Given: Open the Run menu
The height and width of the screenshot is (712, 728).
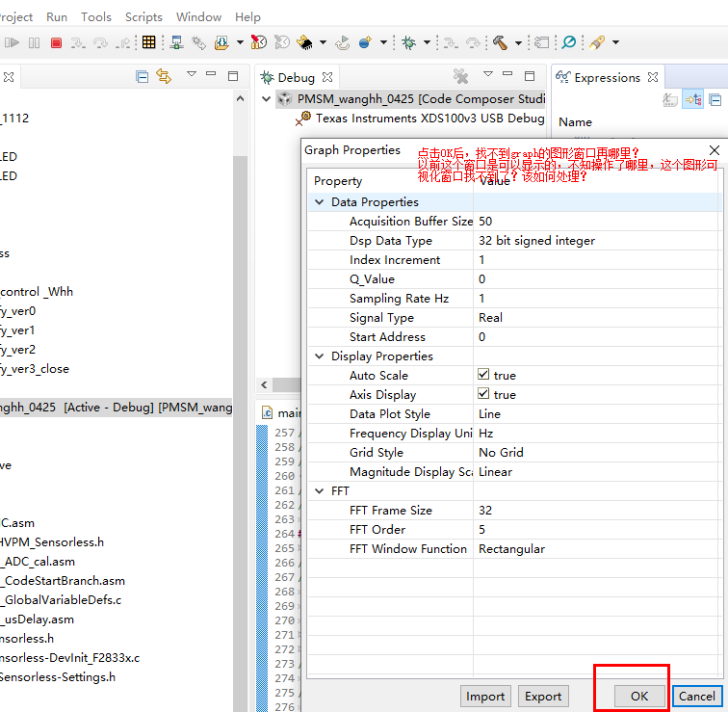Looking at the screenshot, I should pyautogui.click(x=57, y=17).
